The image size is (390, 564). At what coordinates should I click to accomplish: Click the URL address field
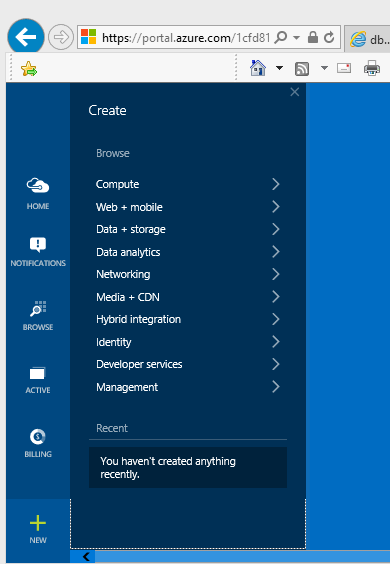(186, 37)
